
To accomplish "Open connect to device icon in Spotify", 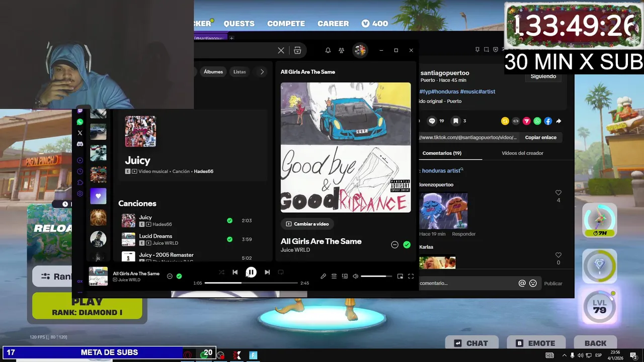I will click(345, 276).
